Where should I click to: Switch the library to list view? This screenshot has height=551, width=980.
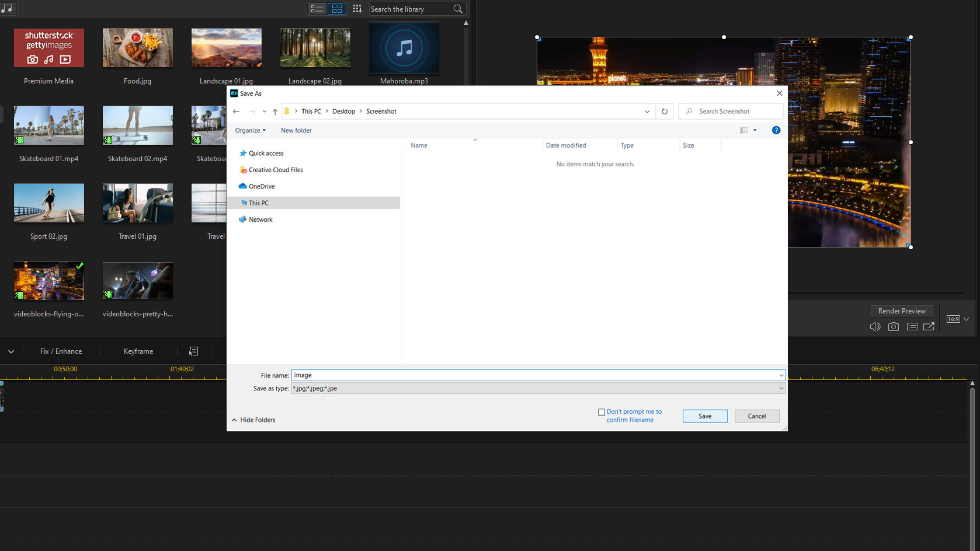click(317, 9)
